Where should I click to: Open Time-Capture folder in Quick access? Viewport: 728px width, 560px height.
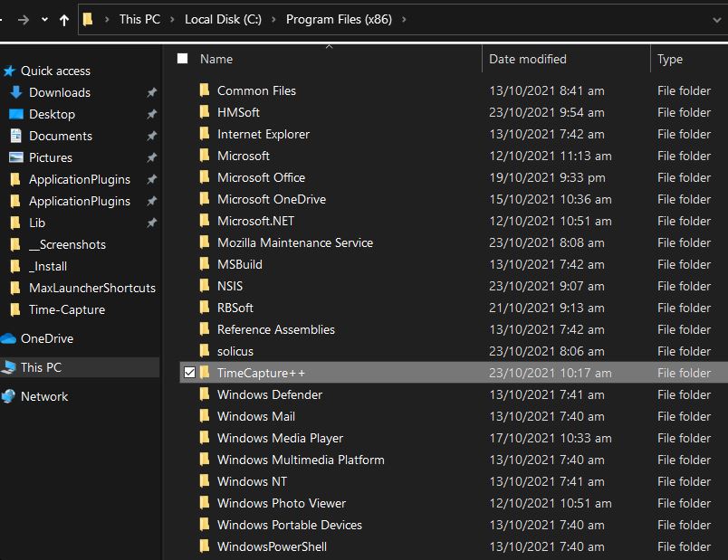[x=66, y=309]
